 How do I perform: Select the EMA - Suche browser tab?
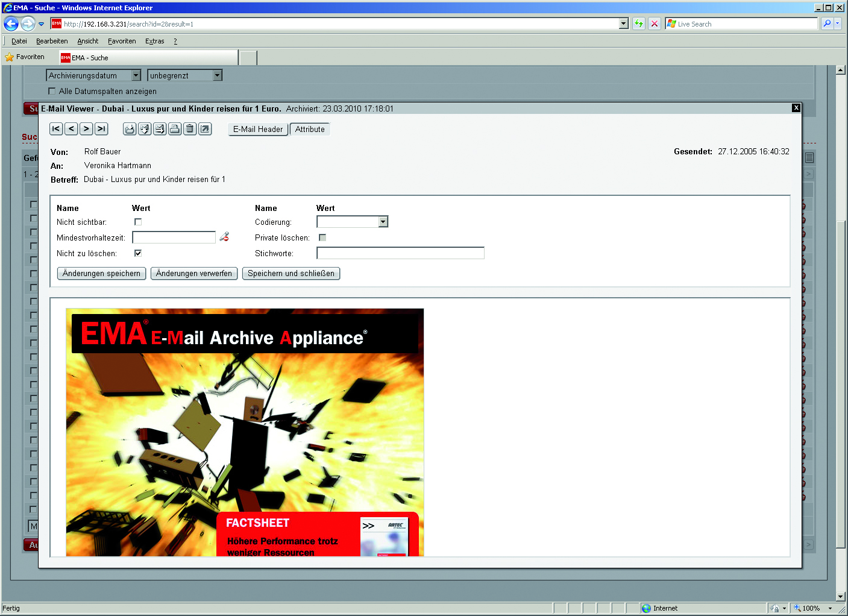pyautogui.click(x=148, y=58)
